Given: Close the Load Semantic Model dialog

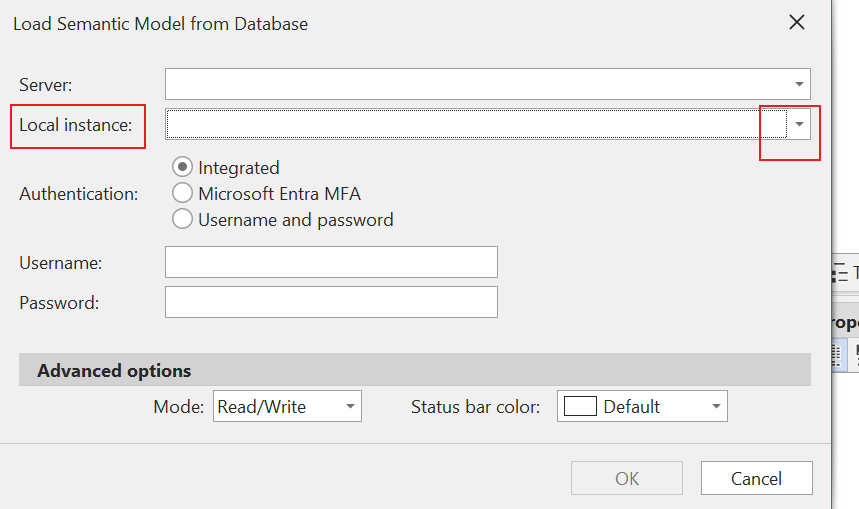Looking at the screenshot, I should tap(797, 22).
